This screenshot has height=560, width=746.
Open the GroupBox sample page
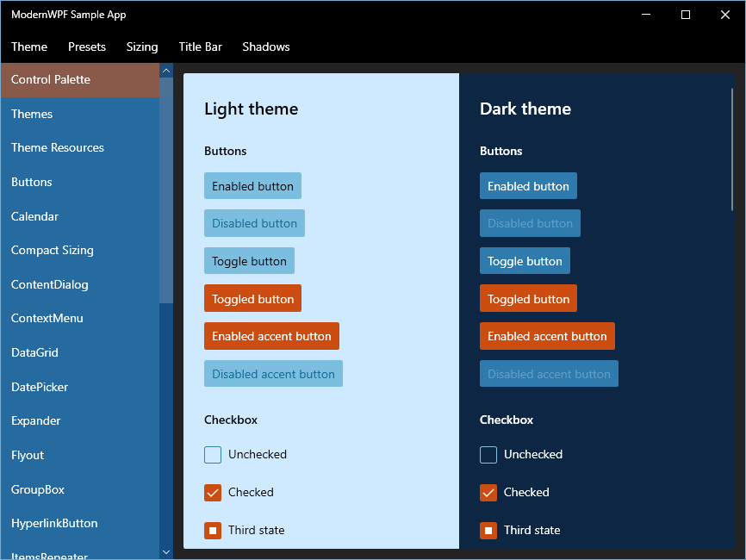80,489
